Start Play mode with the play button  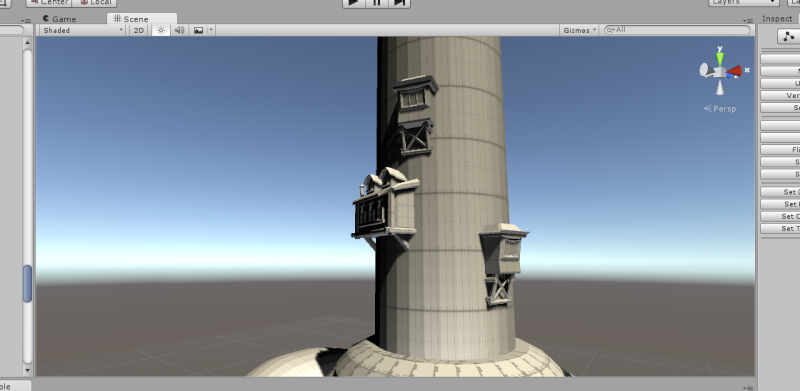coord(354,3)
